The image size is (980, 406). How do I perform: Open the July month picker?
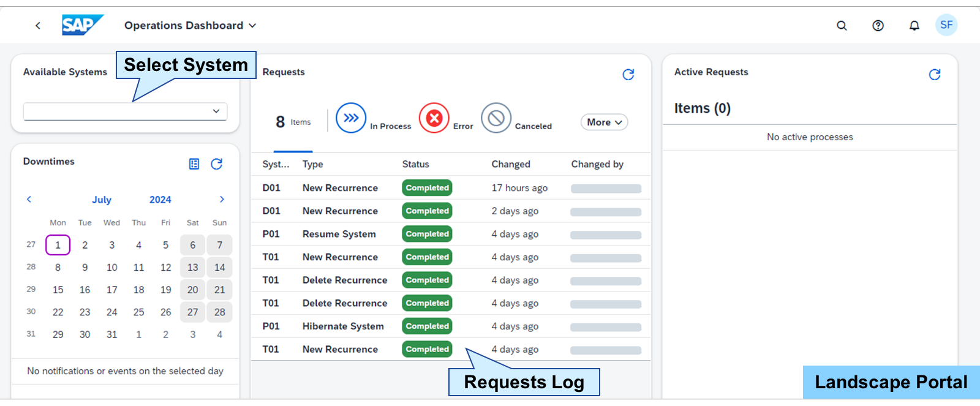pos(102,200)
